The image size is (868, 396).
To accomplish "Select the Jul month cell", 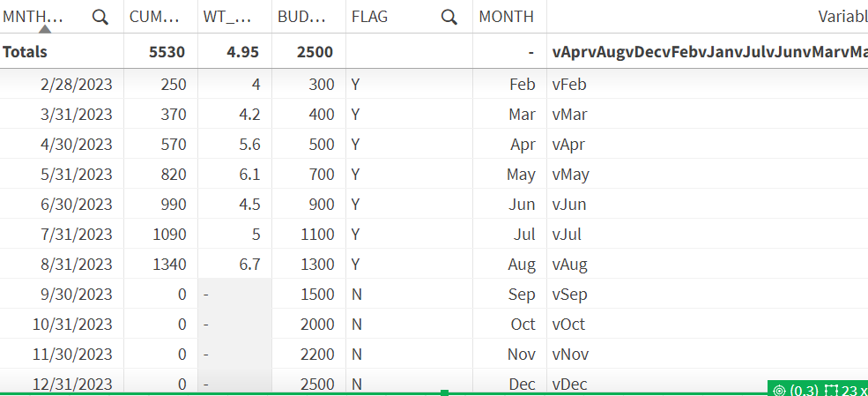I will 524,235.
